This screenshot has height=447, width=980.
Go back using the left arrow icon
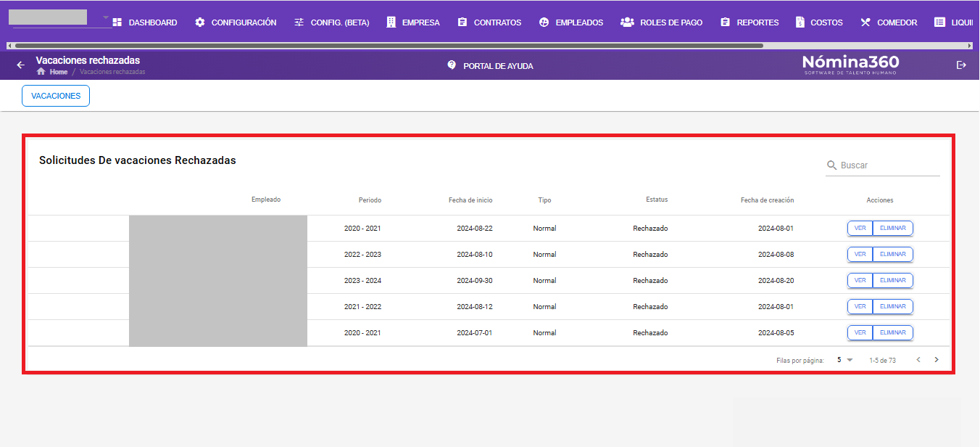point(20,65)
